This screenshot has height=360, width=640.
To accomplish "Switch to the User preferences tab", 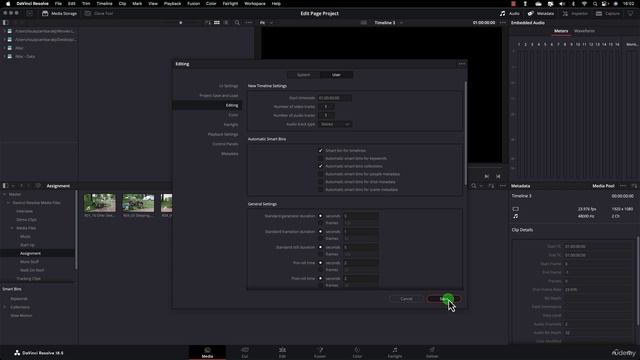I will click(x=336, y=75).
